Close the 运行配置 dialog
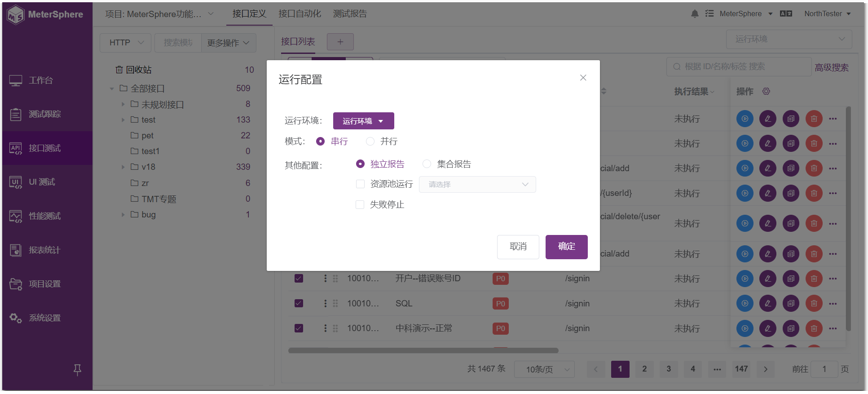 point(583,78)
